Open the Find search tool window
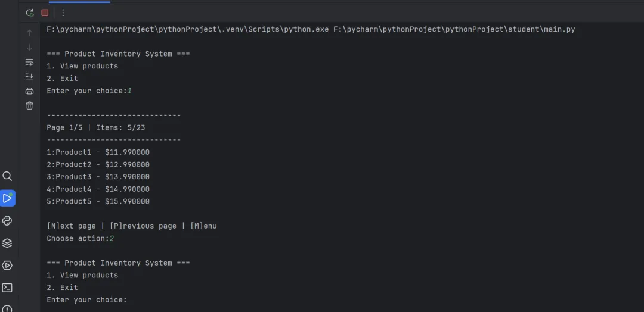 (7, 176)
